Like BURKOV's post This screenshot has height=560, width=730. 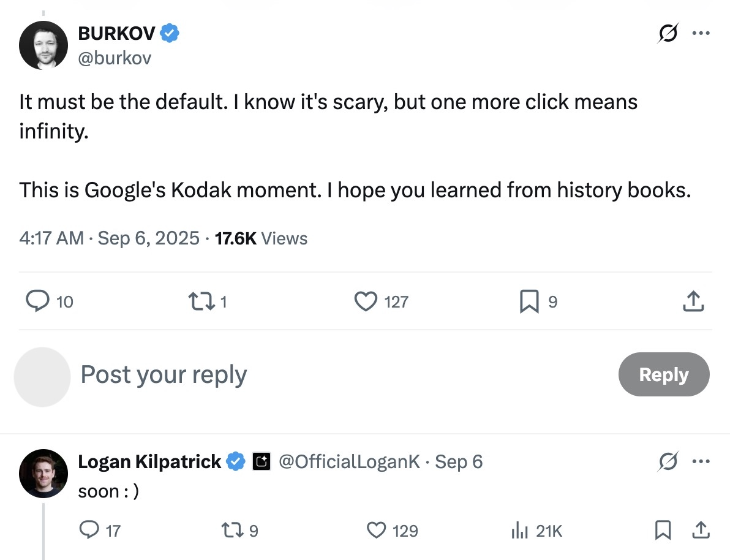click(365, 301)
